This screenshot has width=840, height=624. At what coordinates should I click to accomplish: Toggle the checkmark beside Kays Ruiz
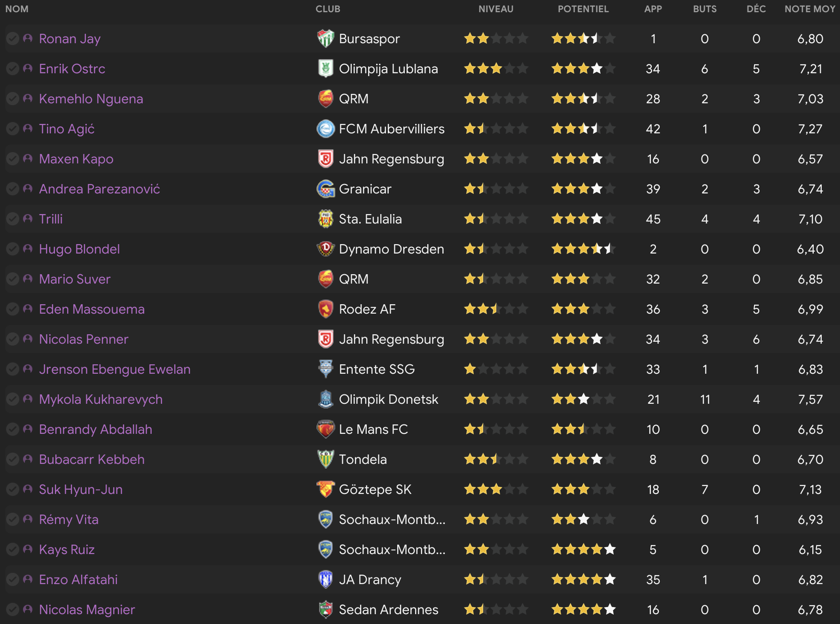[13, 549]
